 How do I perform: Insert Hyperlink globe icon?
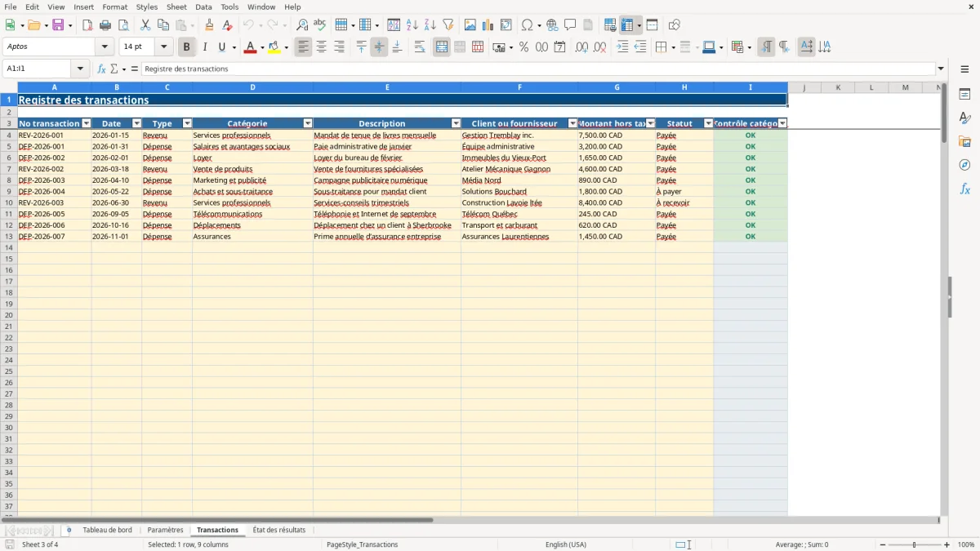pos(552,25)
